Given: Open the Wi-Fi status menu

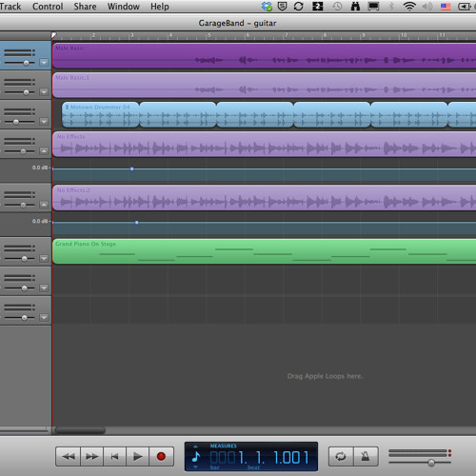Looking at the screenshot, I should click(x=409, y=7).
